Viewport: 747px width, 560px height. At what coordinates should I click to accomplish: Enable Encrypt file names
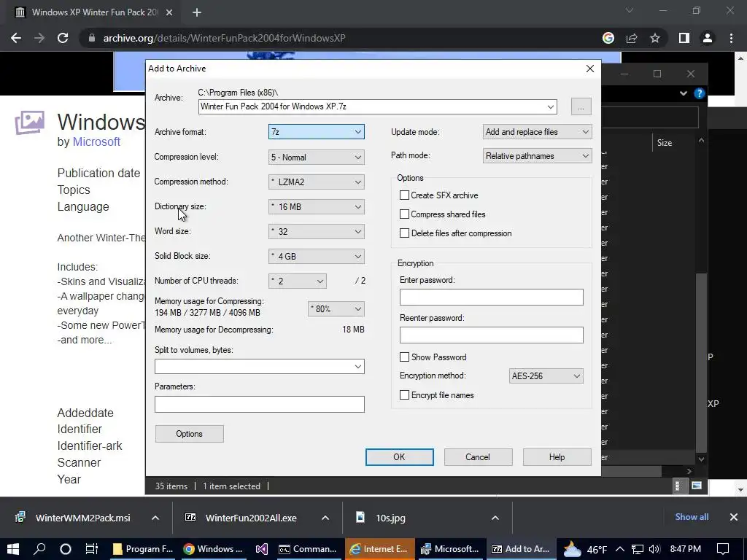click(404, 395)
